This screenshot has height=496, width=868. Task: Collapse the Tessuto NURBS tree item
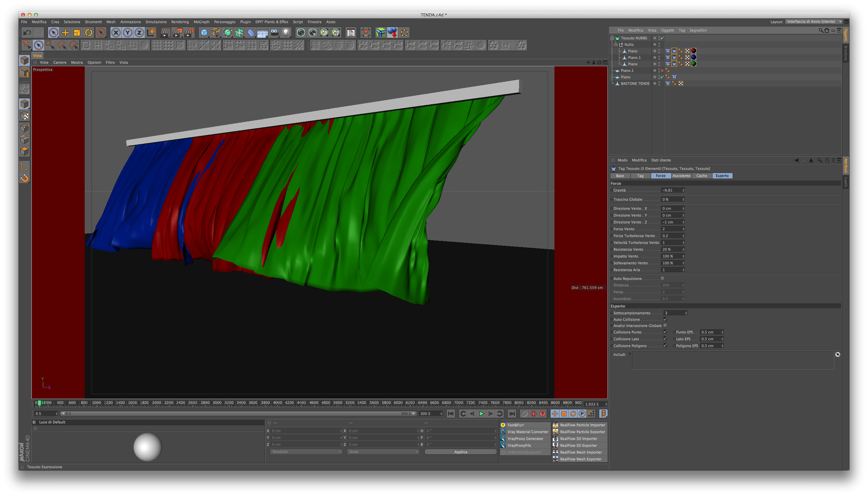coord(612,38)
